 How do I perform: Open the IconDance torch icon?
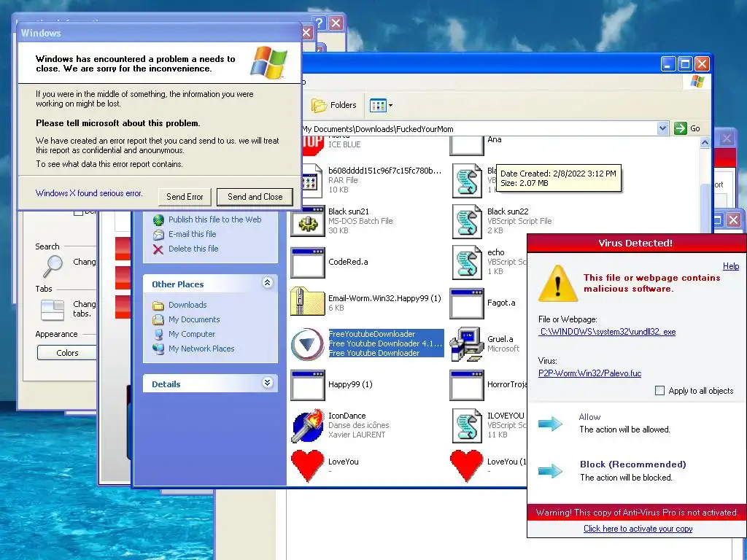(x=308, y=425)
